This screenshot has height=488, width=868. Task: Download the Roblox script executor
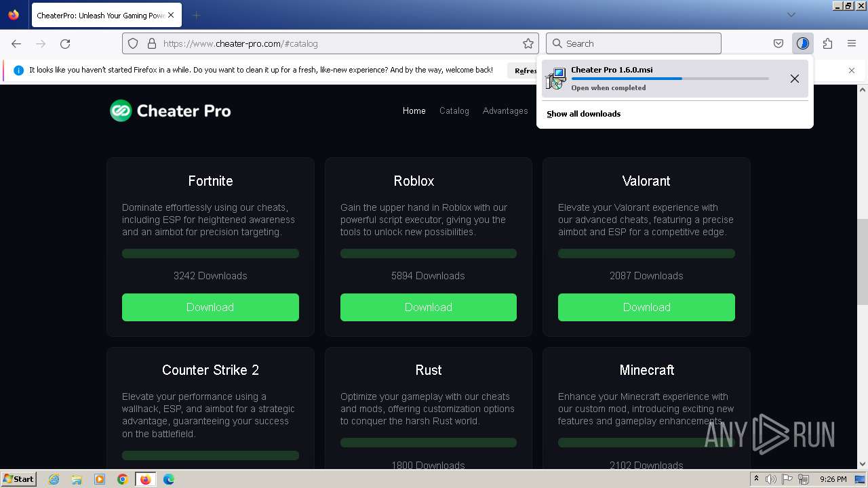tap(429, 307)
